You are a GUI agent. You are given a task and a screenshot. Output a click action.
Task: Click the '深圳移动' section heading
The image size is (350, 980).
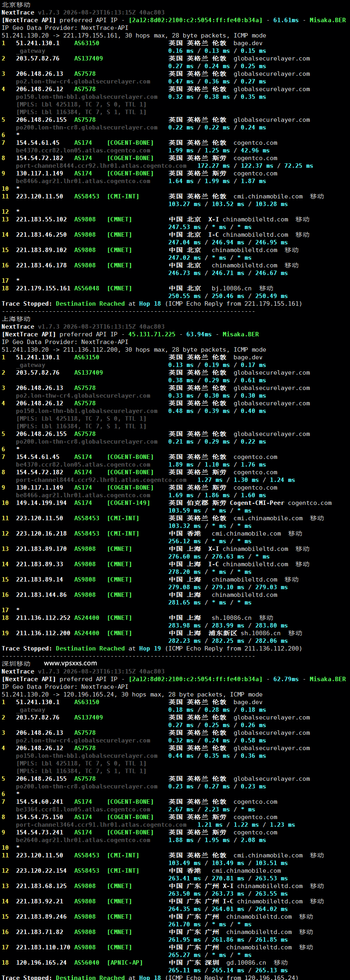pos(16,663)
